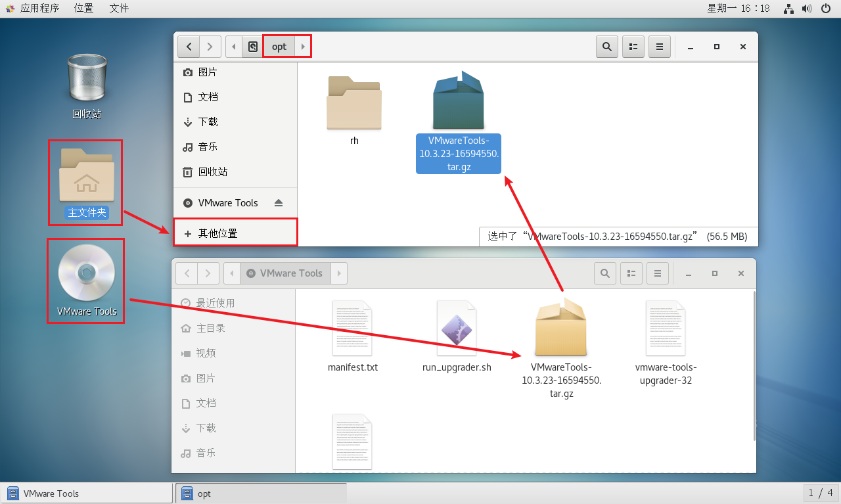Image resolution: width=841 pixels, height=504 pixels.
Task: Click the disk root icon in opt path bar
Action: pyautogui.click(x=253, y=47)
